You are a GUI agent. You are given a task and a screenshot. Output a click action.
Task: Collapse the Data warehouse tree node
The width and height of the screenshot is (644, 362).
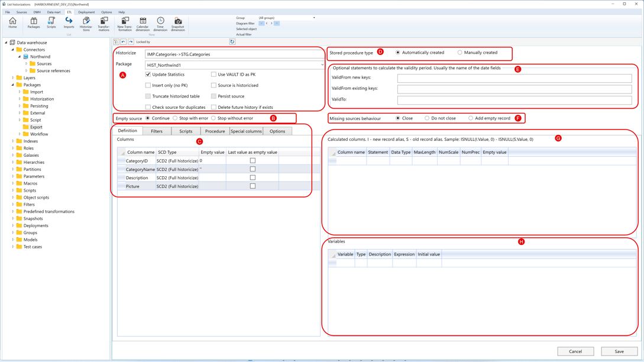(x=6, y=43)
